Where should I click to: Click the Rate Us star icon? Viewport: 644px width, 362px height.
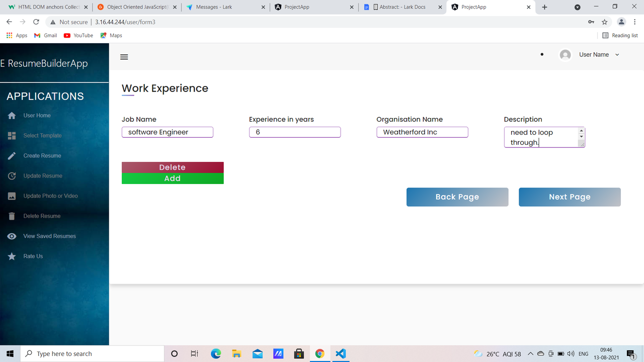click(11, 256)
